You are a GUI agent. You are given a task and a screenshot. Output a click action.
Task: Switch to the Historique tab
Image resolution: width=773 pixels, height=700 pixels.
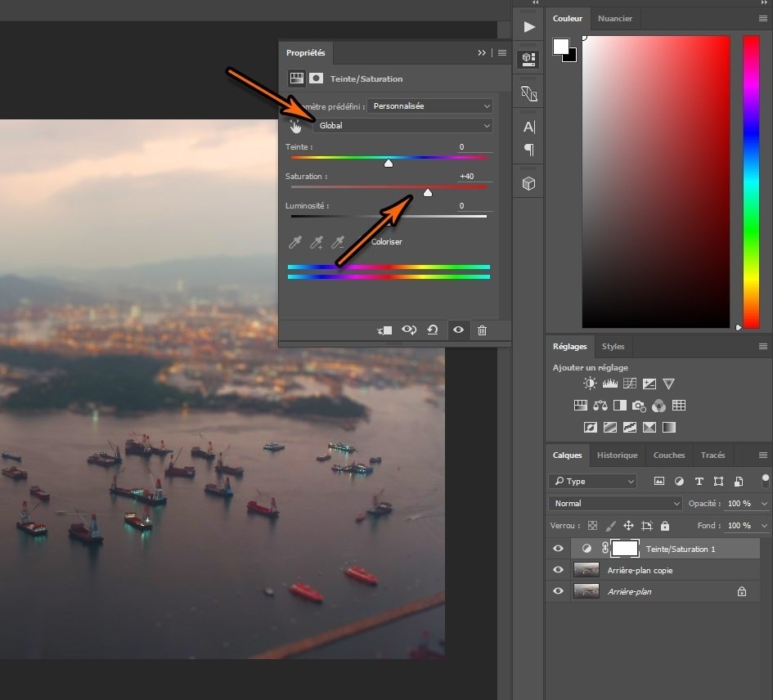pos(617,455)
